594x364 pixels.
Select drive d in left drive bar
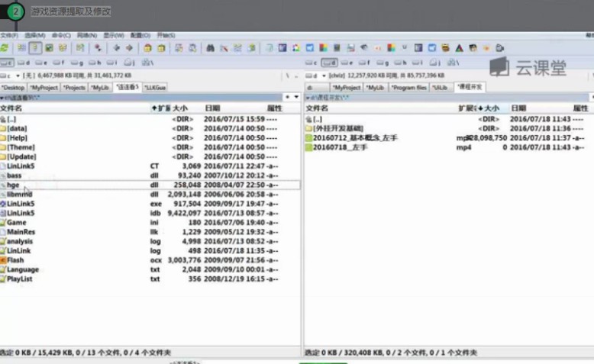(x=24, y=63)
